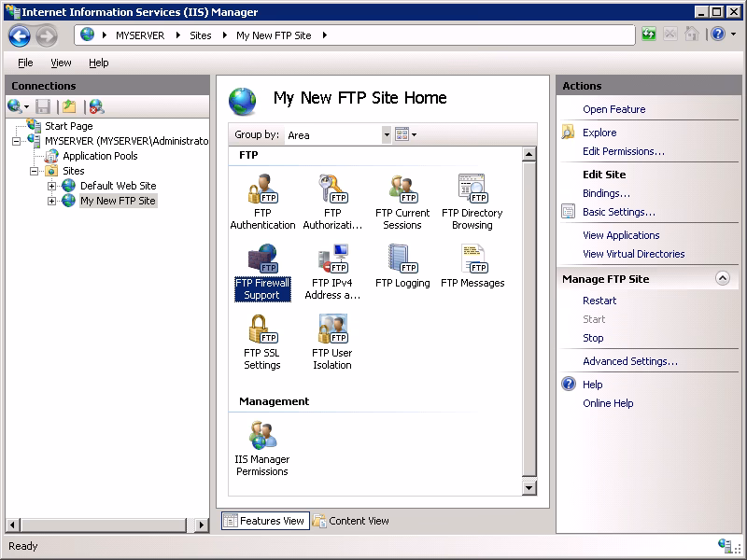Click the Back navigation arrow button
The image size is (747, 560).
click(20, 35)
